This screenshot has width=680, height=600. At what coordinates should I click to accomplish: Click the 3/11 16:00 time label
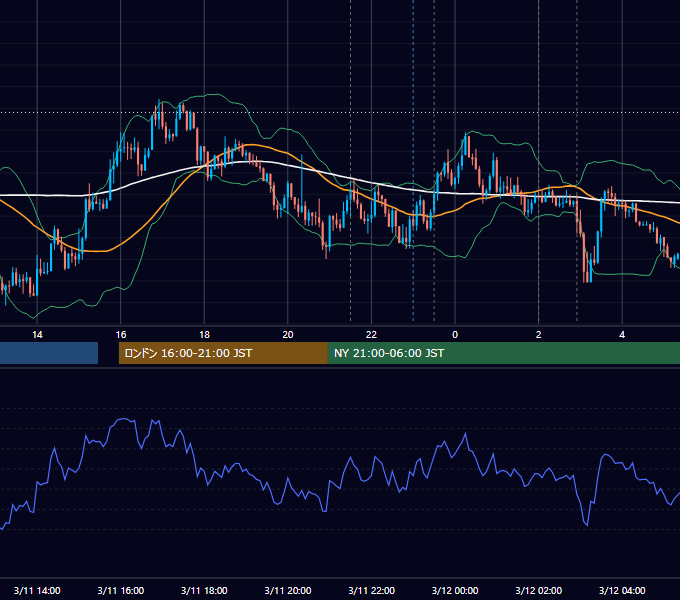121,590
